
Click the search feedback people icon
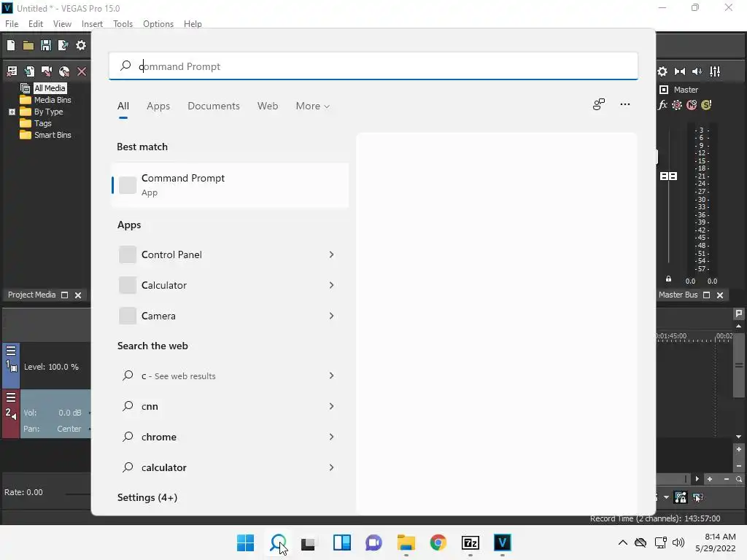coord(599,104)
